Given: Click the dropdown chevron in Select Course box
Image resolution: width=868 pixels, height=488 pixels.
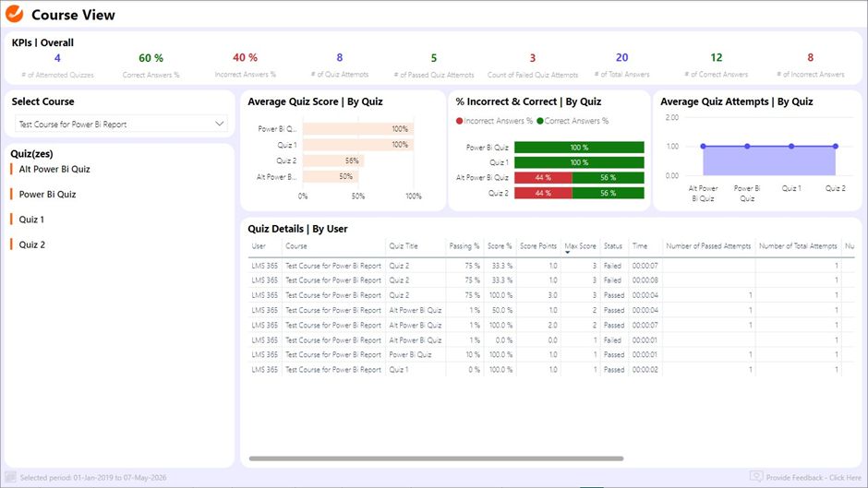Looking at the screenshot, I should pyautogui.click(x=219, y=124).
